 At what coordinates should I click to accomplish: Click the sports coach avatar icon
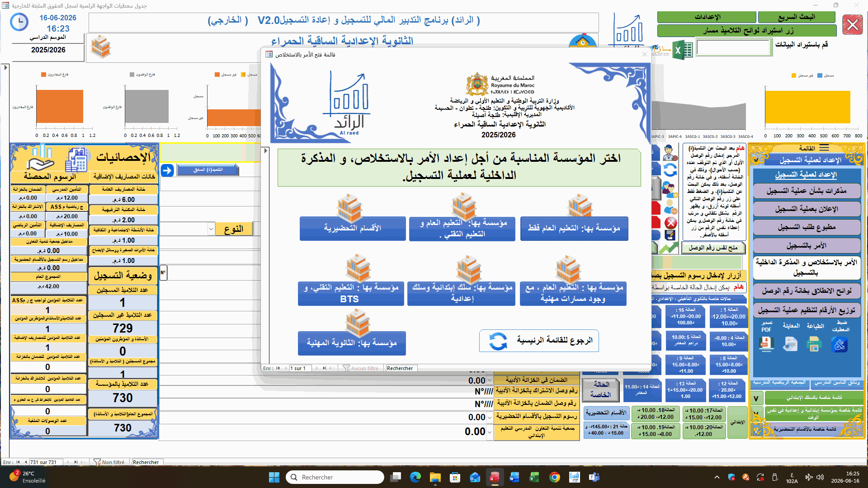670,153
